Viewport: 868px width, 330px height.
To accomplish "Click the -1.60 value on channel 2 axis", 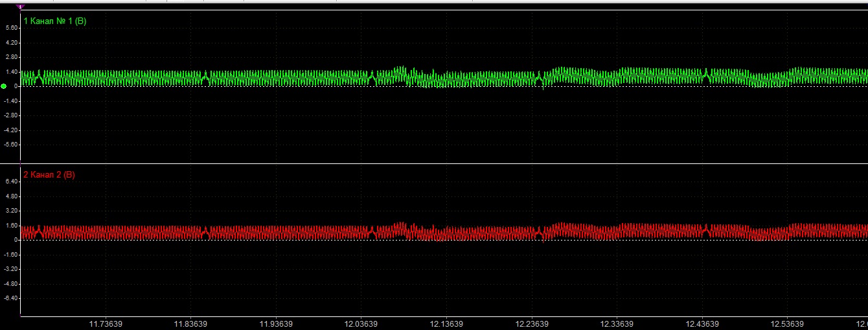I will click(10, 254).
